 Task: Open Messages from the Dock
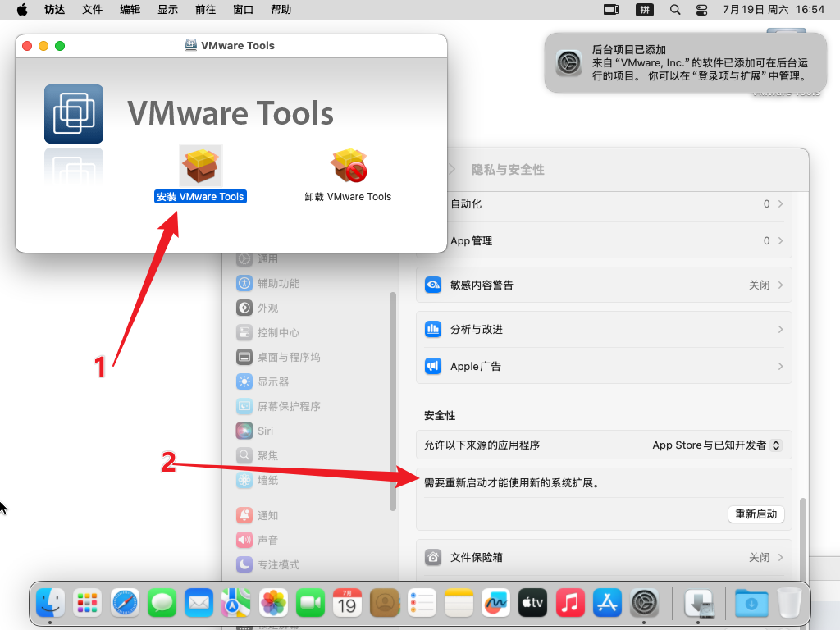pos(162,603)
